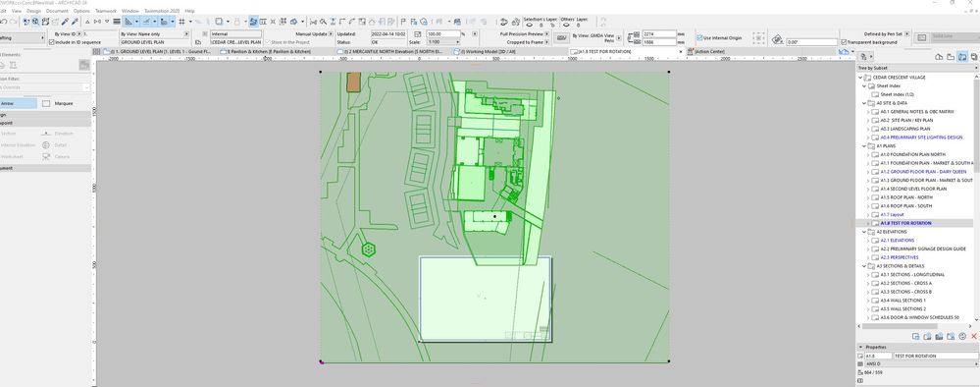This screenshot has height=387, width=980.
Task: Click the scissors split tool icon
Action: pos(313,21)
